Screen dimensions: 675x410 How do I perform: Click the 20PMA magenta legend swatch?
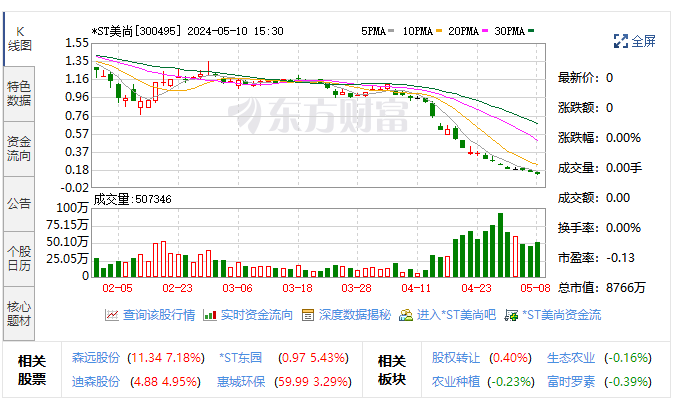click(x=485, y=31)
